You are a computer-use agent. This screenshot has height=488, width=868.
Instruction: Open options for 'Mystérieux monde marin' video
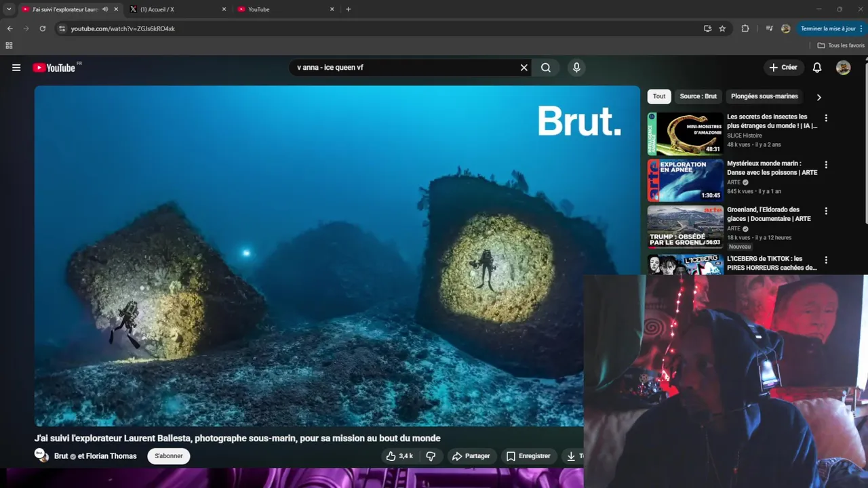pos(826,165)
